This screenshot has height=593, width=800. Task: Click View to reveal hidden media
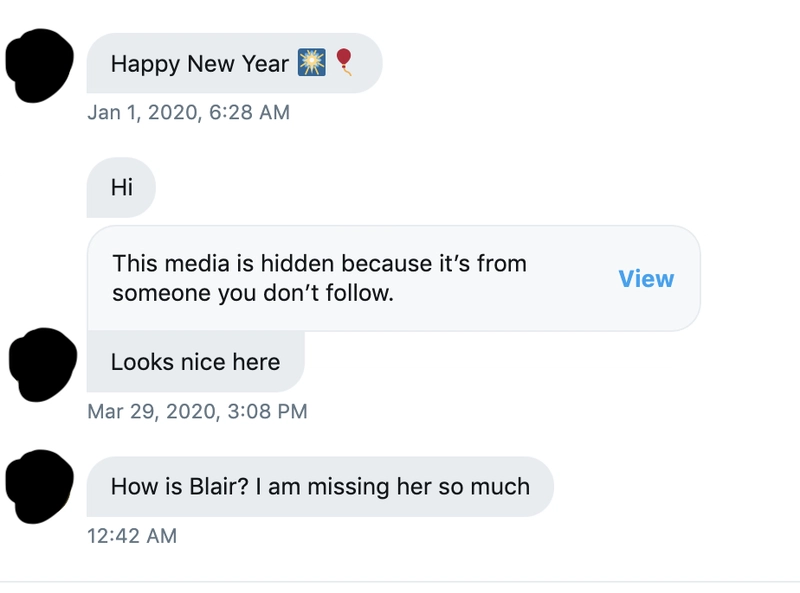click(646, 279)
